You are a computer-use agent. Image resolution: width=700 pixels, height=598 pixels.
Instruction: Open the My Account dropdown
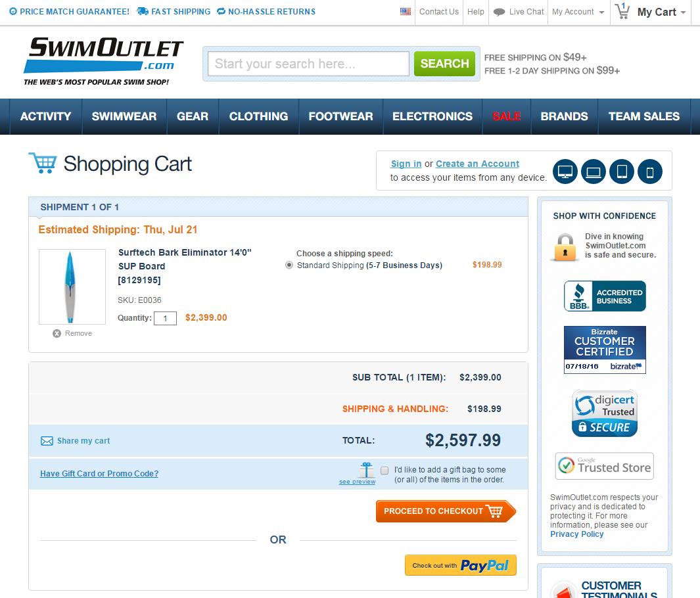point(574,11)
